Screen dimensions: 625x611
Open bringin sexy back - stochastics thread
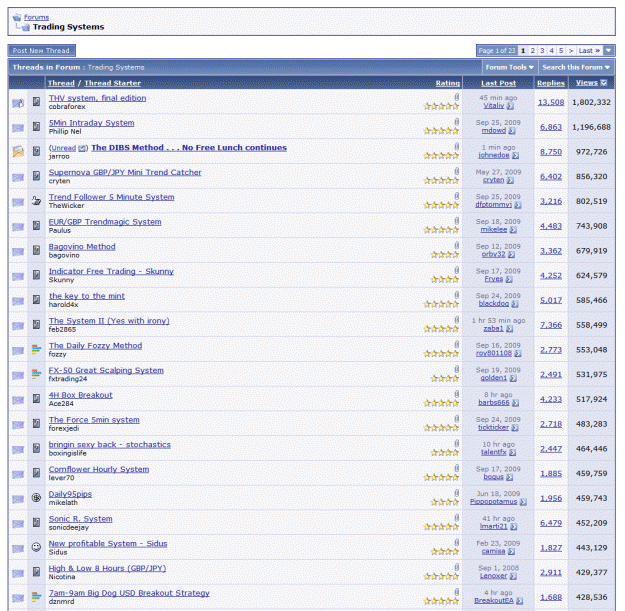[x=110, y=444]
